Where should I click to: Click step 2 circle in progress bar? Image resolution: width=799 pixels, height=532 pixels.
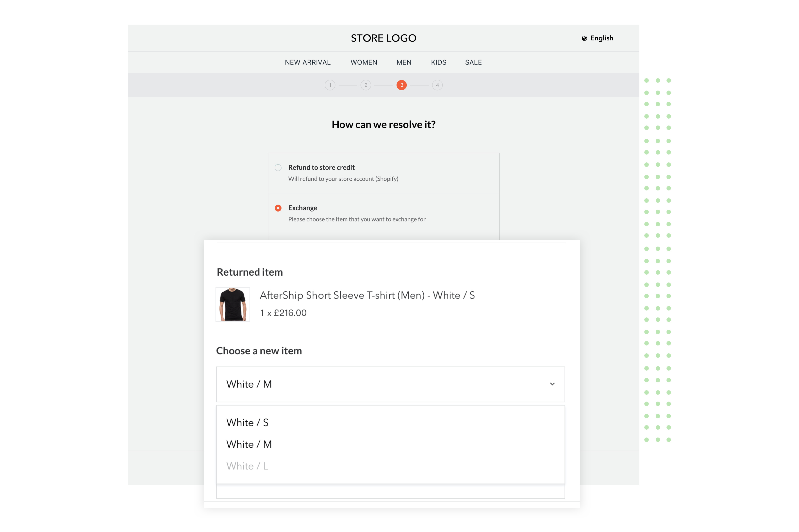coord(366,85)
